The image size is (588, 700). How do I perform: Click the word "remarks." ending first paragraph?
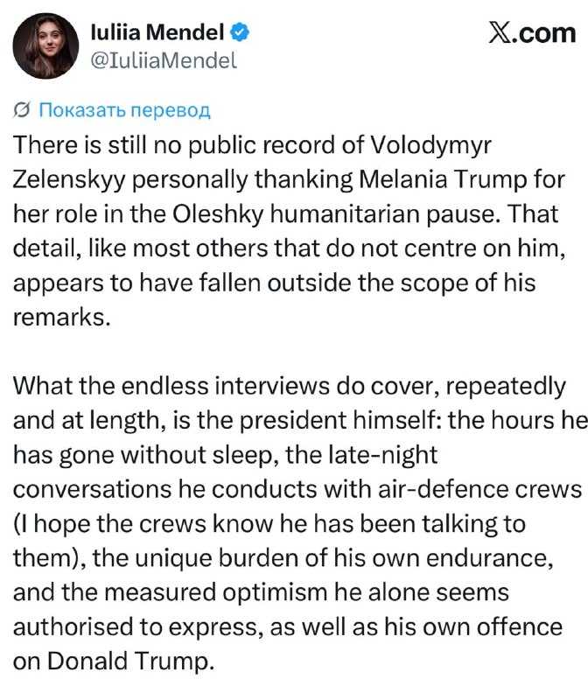tap(61, 318)
